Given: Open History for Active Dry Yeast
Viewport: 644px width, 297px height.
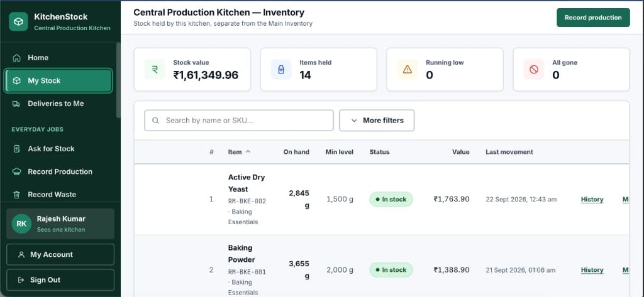Looking at the screenshot, I should coord(592,200).
